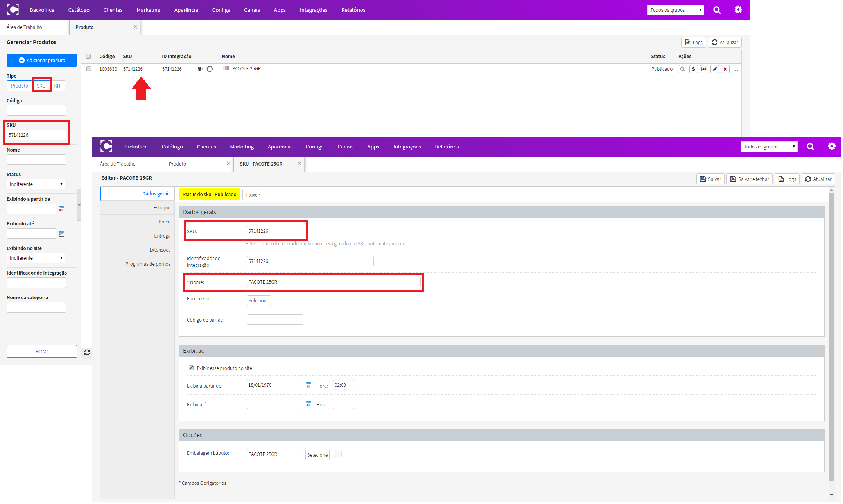
Task: Click the pencil edit action for PACOTE 25GR
Action: click(714, 69)
